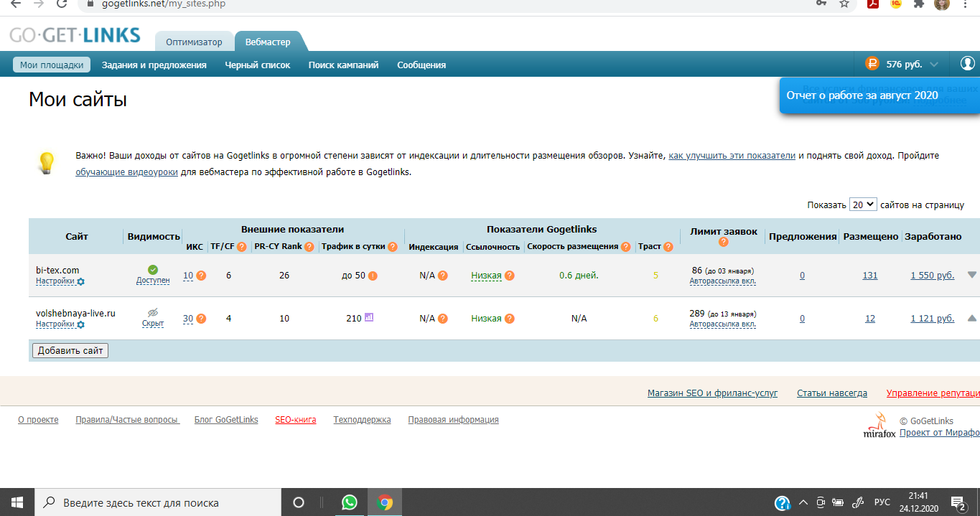This screenshot has width=980, height=516.
Task: Open Мои площадки menu item
Action: click(x=52, y=65)
